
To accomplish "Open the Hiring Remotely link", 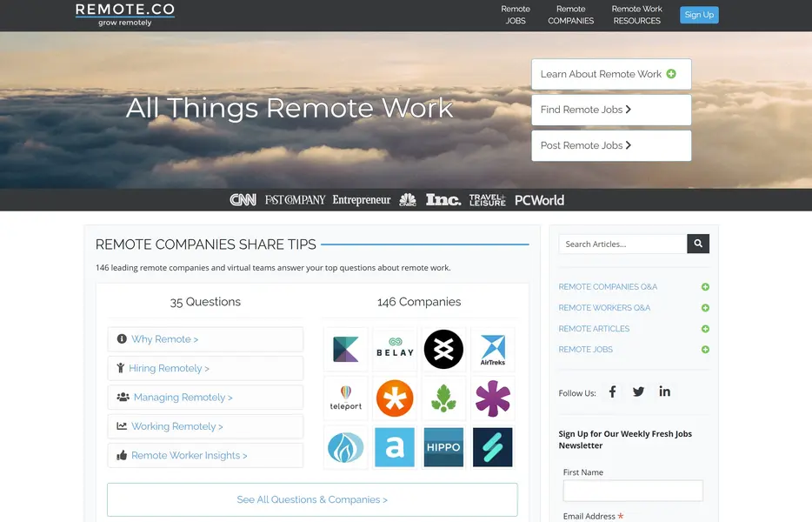I will pyautogui.click(x=205, y=368).
